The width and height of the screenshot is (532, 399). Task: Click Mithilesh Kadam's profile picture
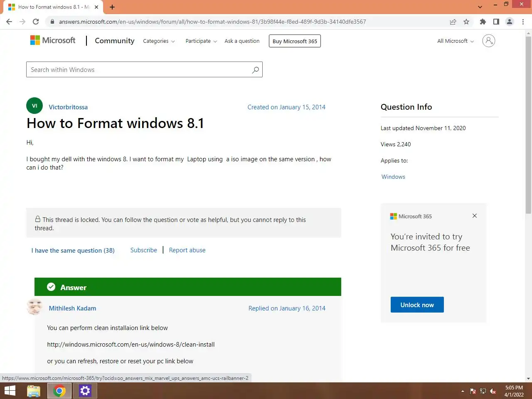34,307
